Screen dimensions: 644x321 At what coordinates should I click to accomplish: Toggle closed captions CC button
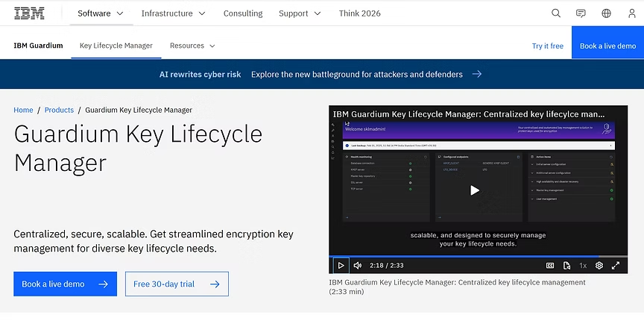550,266
